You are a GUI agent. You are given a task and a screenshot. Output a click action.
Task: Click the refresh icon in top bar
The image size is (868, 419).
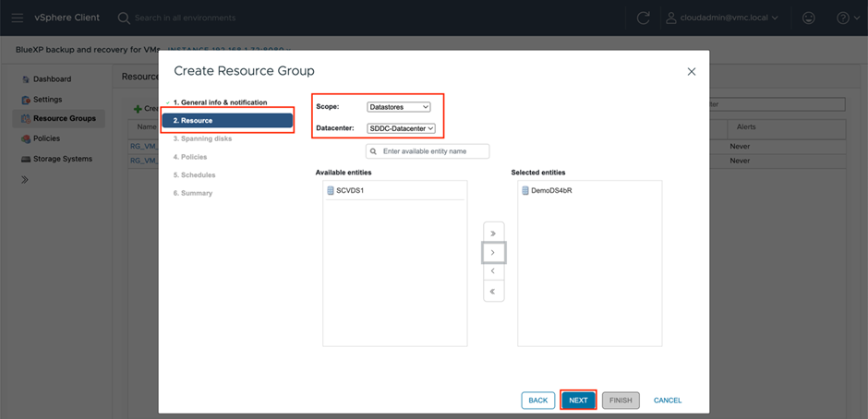(x=643, y=18)
